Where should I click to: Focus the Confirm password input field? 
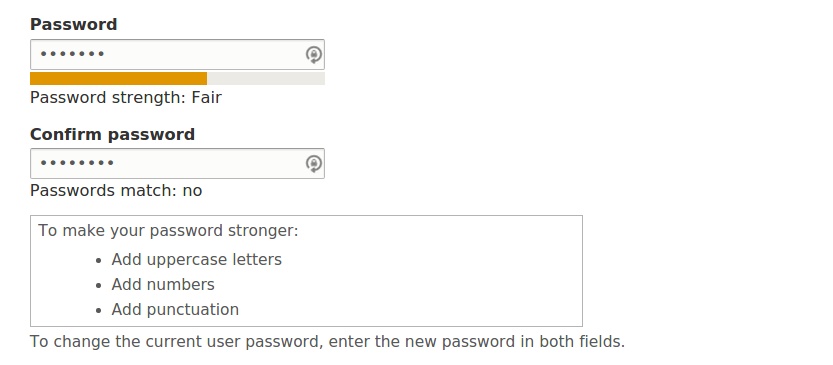click(x=177, y=163)
